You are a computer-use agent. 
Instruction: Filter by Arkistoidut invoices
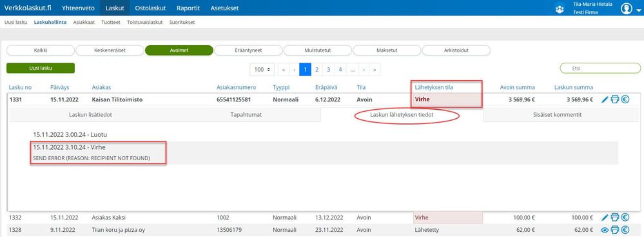pos(456,50)
